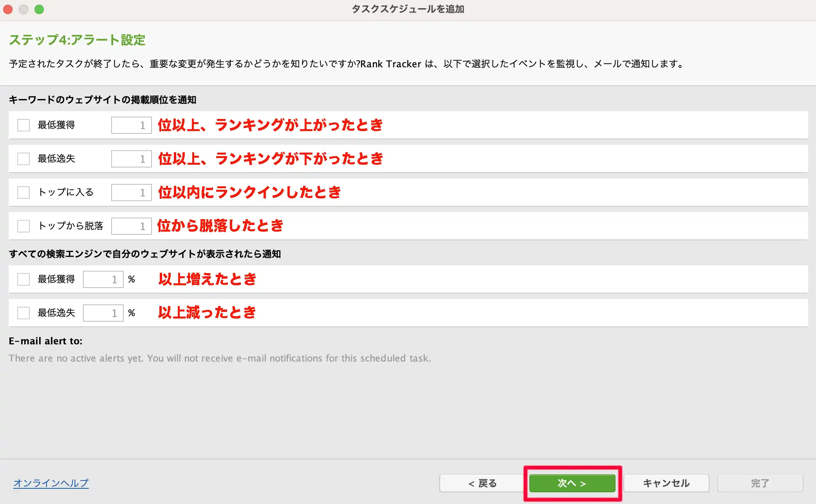Enable the 最低逸失 percent visibility checkbox

[x=23, y=313]
